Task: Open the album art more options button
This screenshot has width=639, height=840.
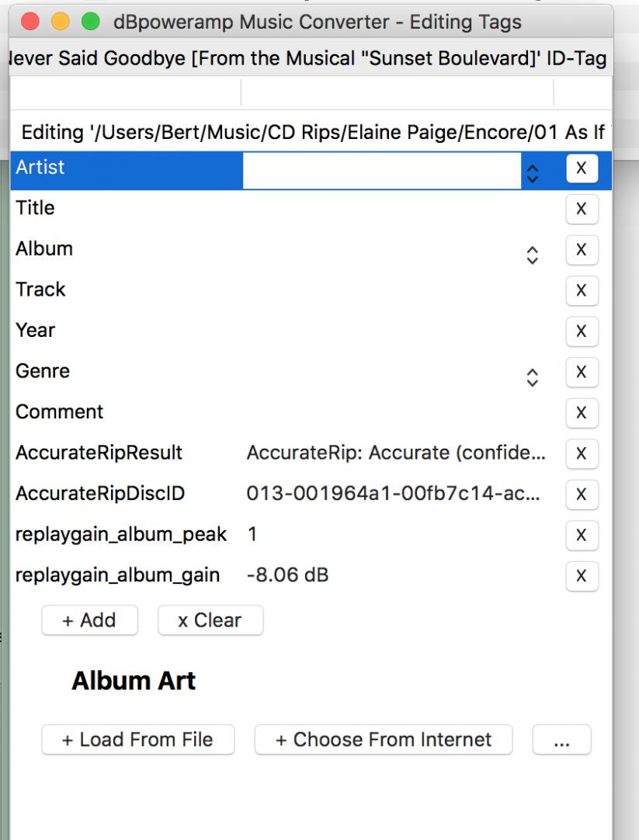Action: coord(561,740)
